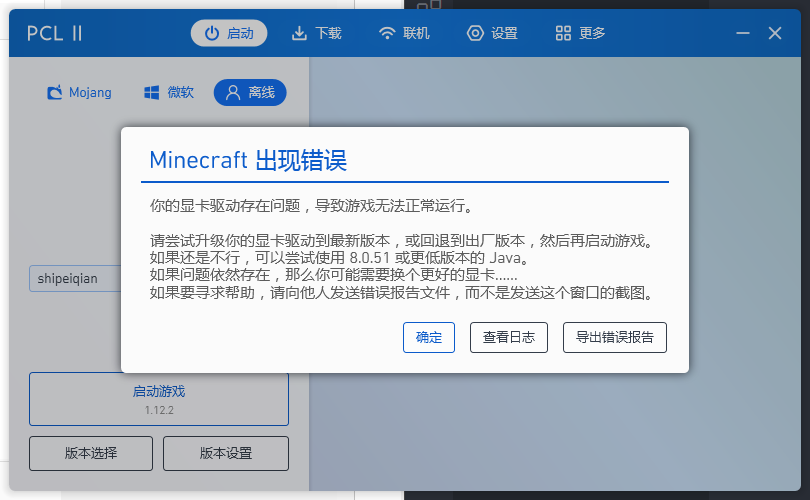810x500 pixels.
Task: Click the 设置 gear icon
Action: (x=475, y=34)
